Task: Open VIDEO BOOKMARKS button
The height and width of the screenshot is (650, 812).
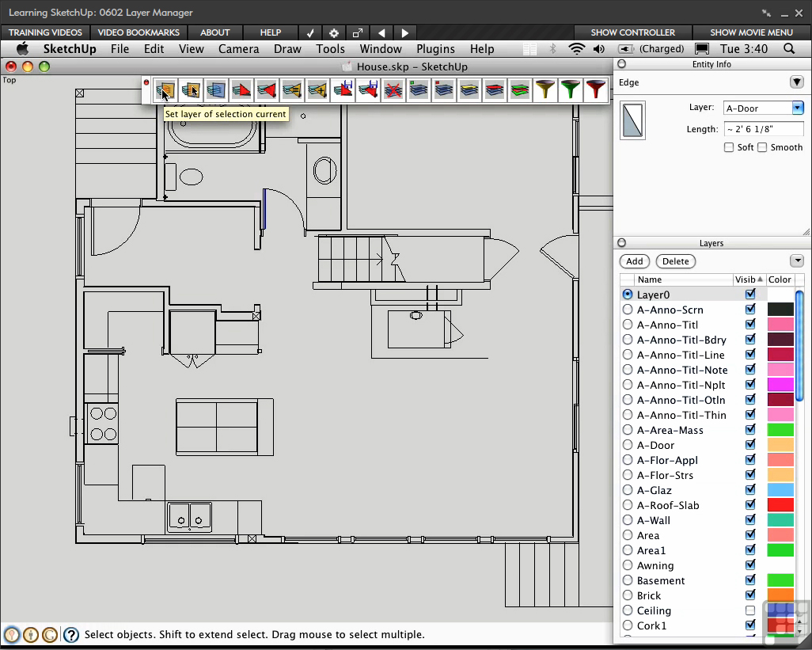Action: tap(138, 32)
